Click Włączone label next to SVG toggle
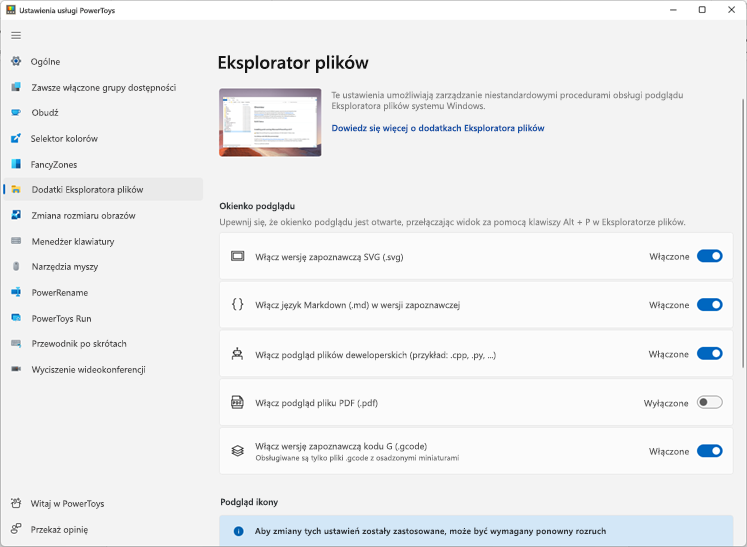The width and height of the screenshot is (747, 547). click(x=669, y=257)
